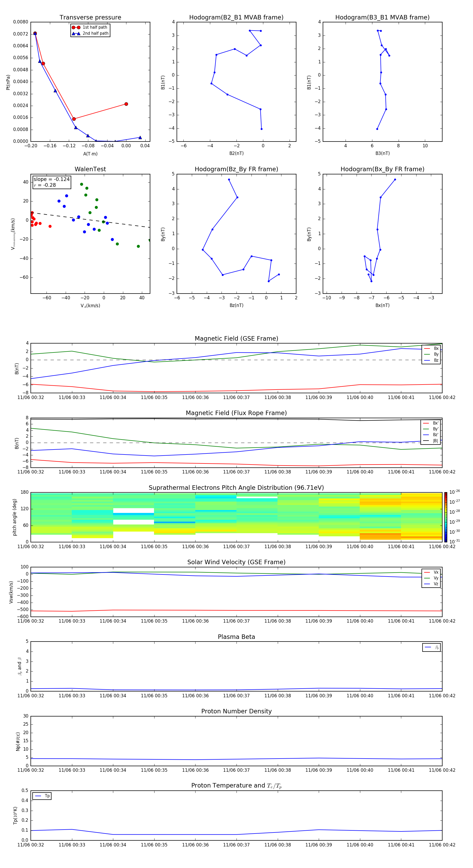Click the 'Proton Temperature and Te/Tp' title
Viewport: 473px width, 868px height.
pyautogui.click(x=236, y=786)
